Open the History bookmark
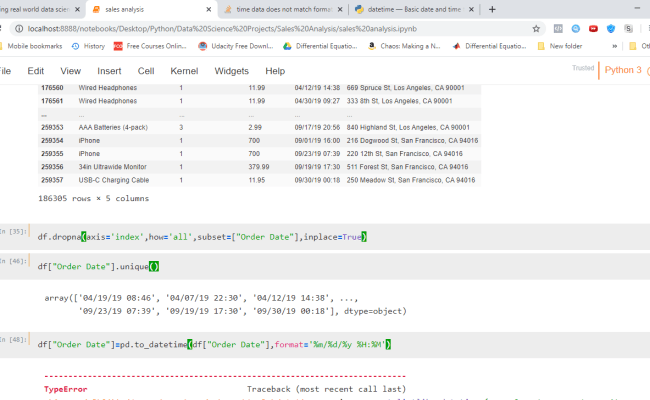650x400 pixels. (88, 46)
